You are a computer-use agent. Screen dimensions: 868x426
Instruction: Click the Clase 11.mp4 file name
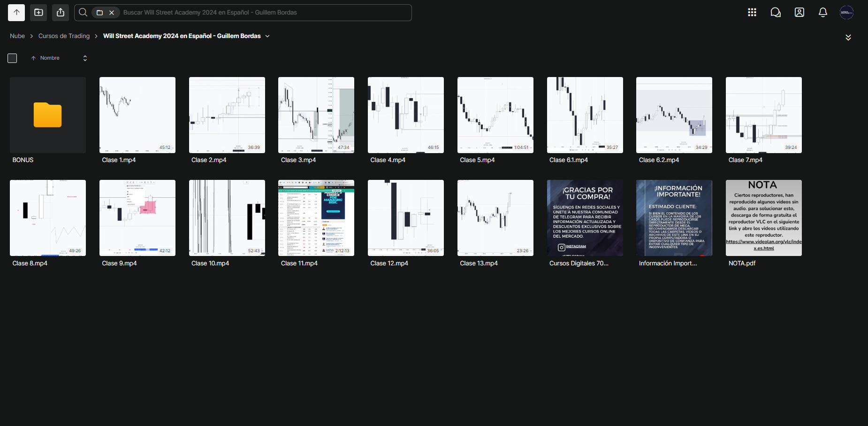(299, 263)
